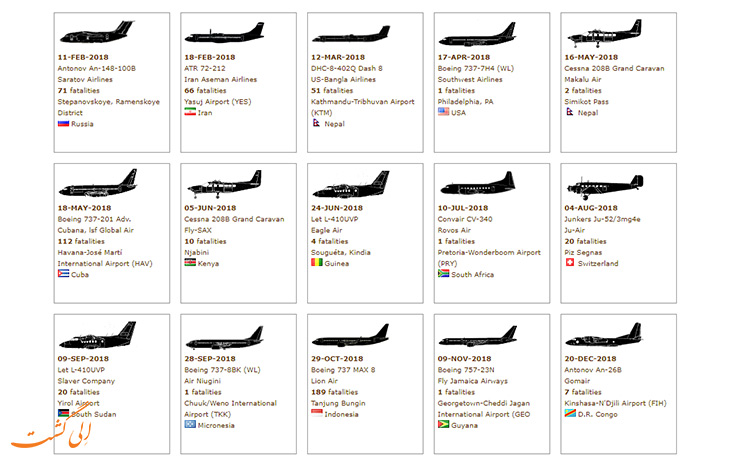Open the 16-MAY-2018 accident entry
The image size is (730, 457).
coord(591,57)
